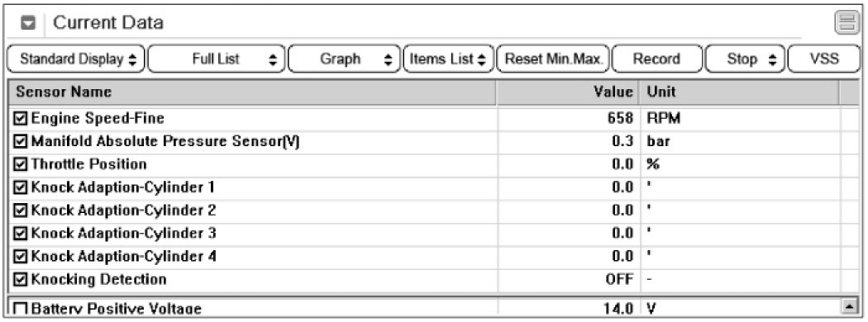Collapse the Current Data panel arrow icon
The width and height of the screenshot is (868, 322).
tap(28, 23)
